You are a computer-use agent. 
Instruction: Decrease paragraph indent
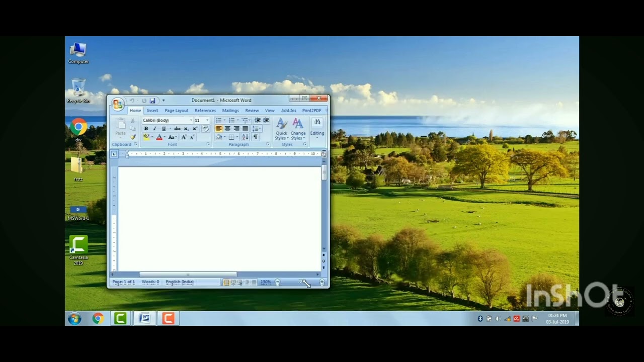click(257, 120)
